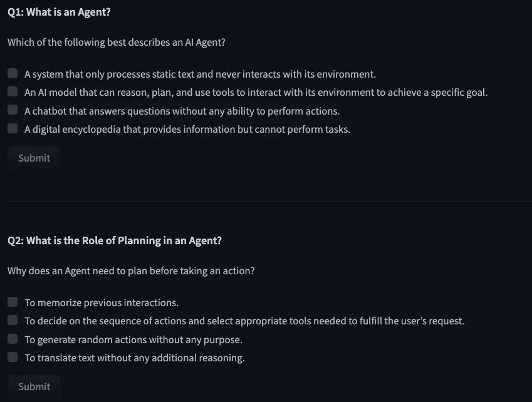Submit the answer for Q1
532x402 pixels.
34,158
